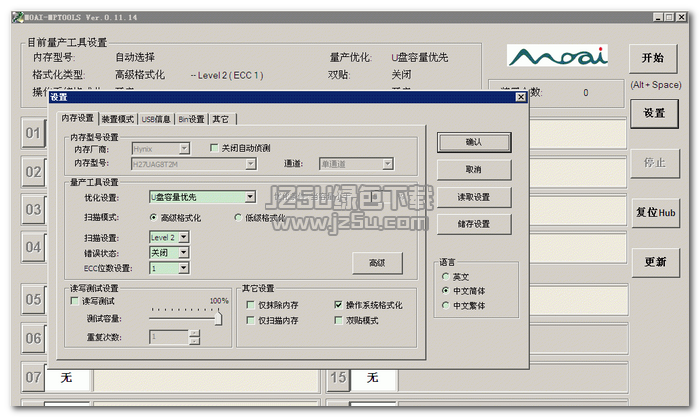Maximize the MOAI-MPTOOLS window
This screenshot has width=700, height=417.
pos(669,17)
